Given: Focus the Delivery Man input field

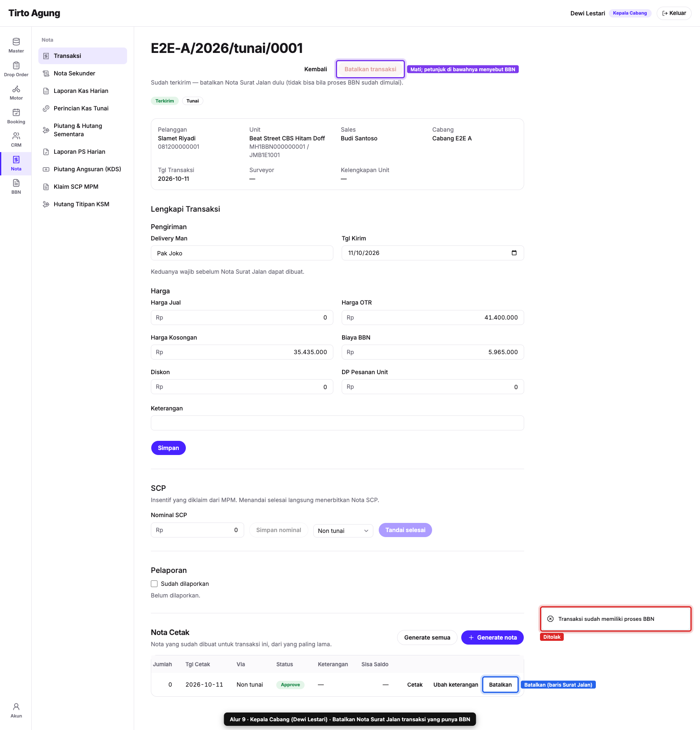Looking at the screenshot, I should click(x=242, y=253).
